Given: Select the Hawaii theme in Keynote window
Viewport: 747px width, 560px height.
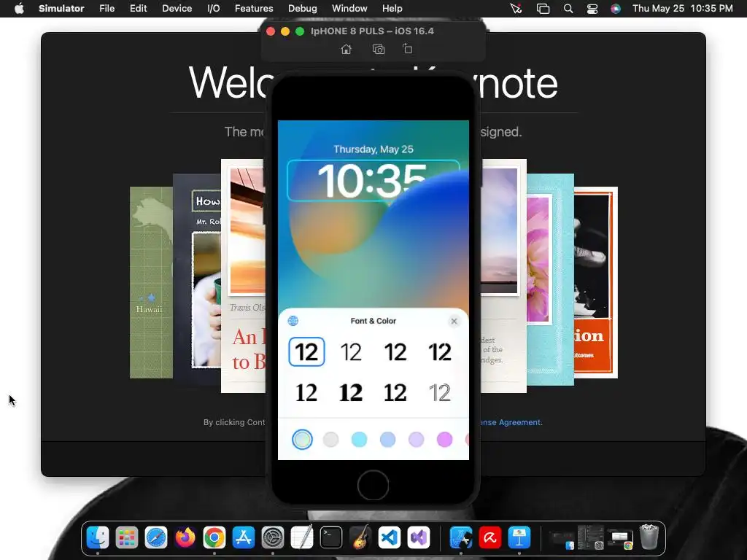Looking at the screenshot, I should pyautogui.click(x=151, y=282).
